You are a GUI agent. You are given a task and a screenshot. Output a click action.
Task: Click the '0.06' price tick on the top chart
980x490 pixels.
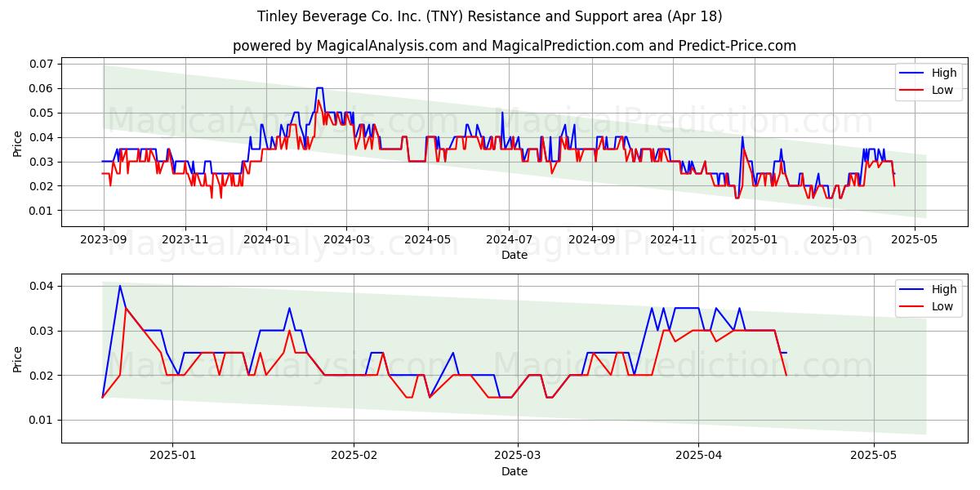coord(41,88)
